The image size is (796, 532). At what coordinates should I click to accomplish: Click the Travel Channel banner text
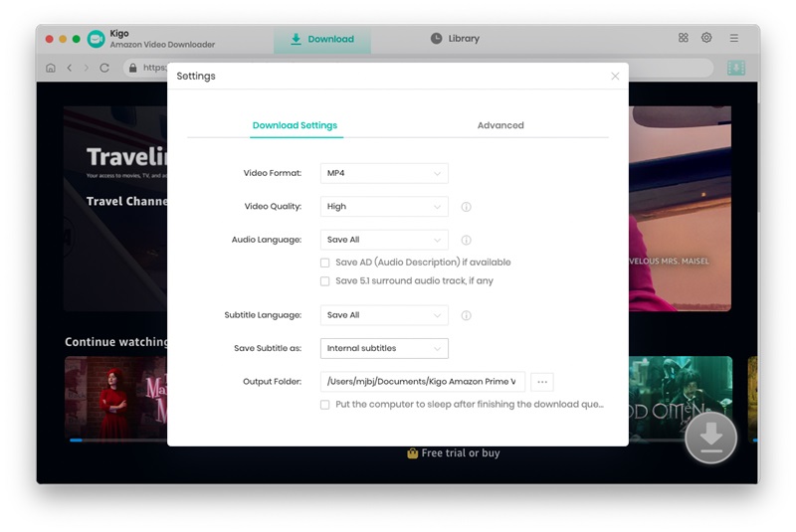coord(126,201)
